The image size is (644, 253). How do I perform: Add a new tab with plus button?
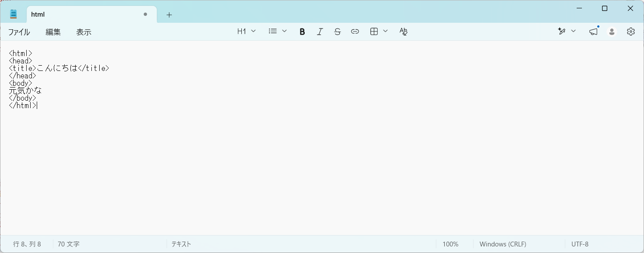click(169, 15)
